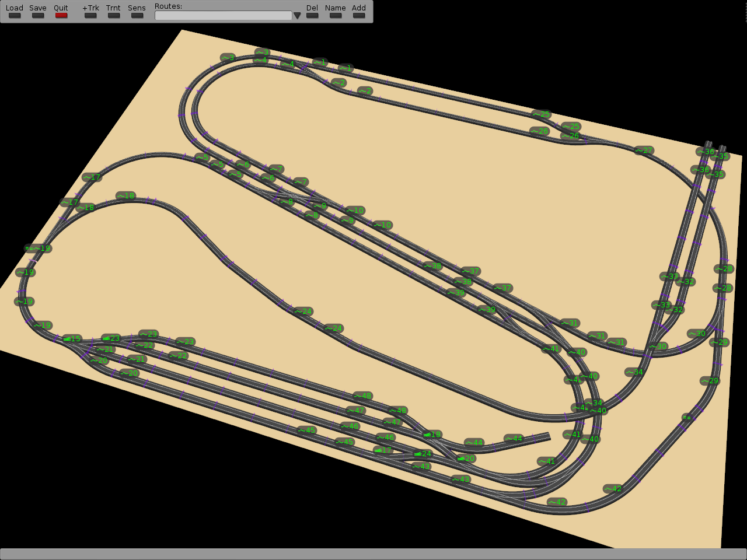This screenshot has height=560, width=747.
Task: Select the turnout 18 switch marker
Action: [432, 434]
